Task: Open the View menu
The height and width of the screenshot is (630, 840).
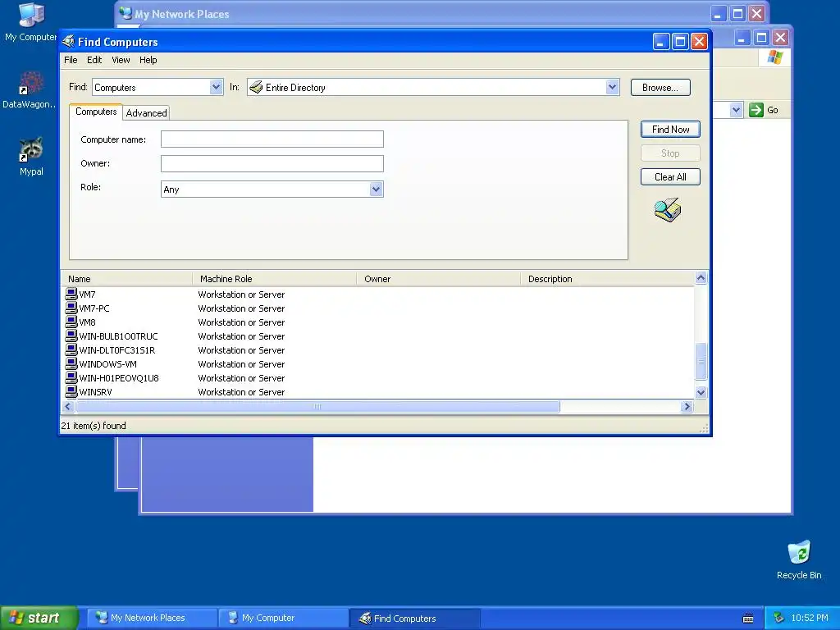Action: [121, 60]
